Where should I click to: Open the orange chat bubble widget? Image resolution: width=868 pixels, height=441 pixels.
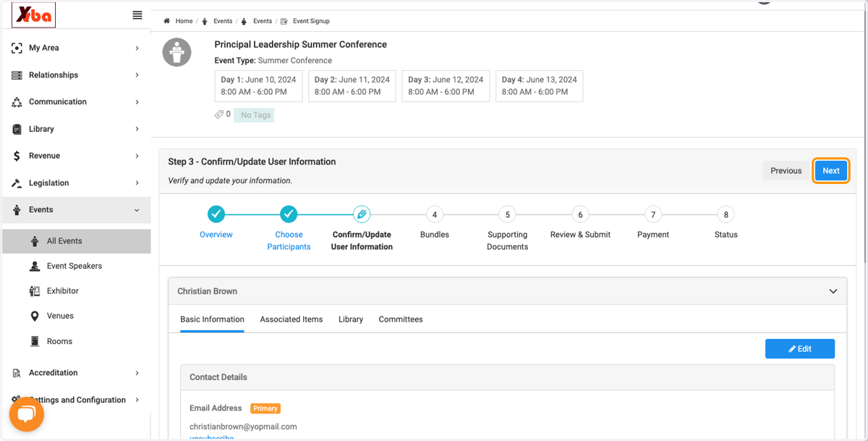tap(27, 415)
